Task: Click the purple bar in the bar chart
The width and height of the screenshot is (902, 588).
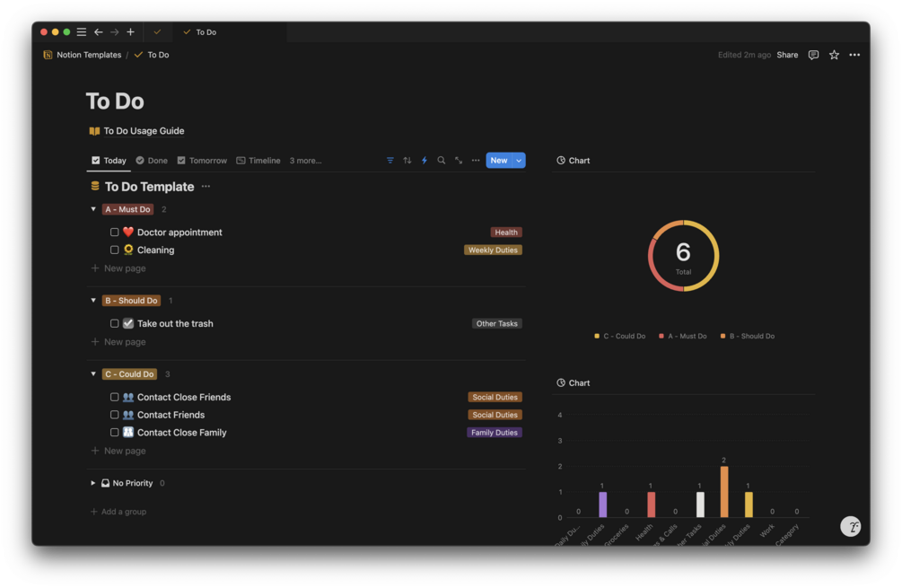Action: [x=602, y=505]
